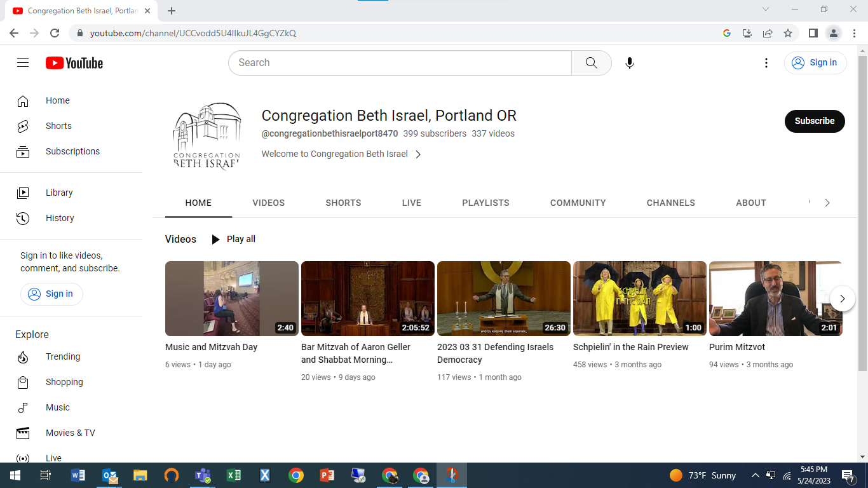Open the YouTube settings three-dot menu
This screenshot has width=868, height=488.
click(x=766, y=63)
